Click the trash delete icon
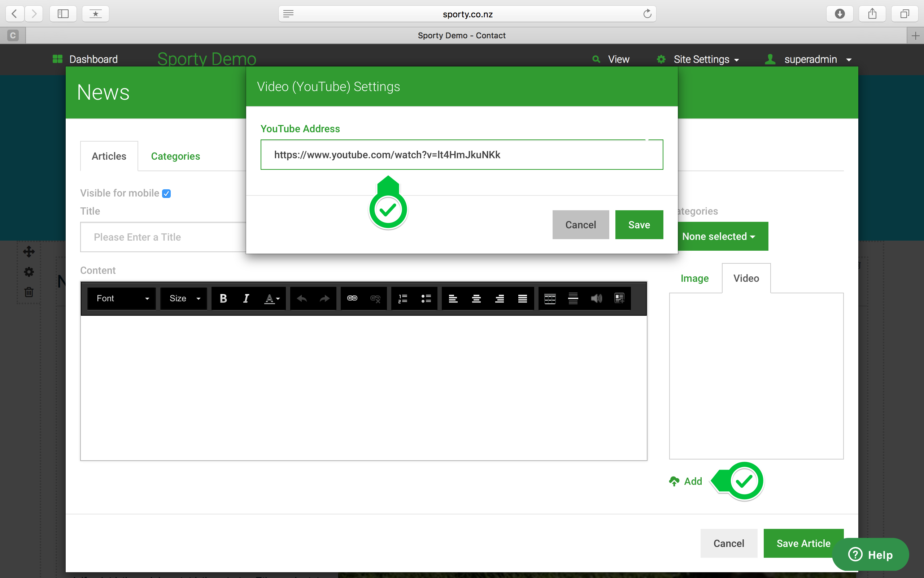 (x=29, y=292)
